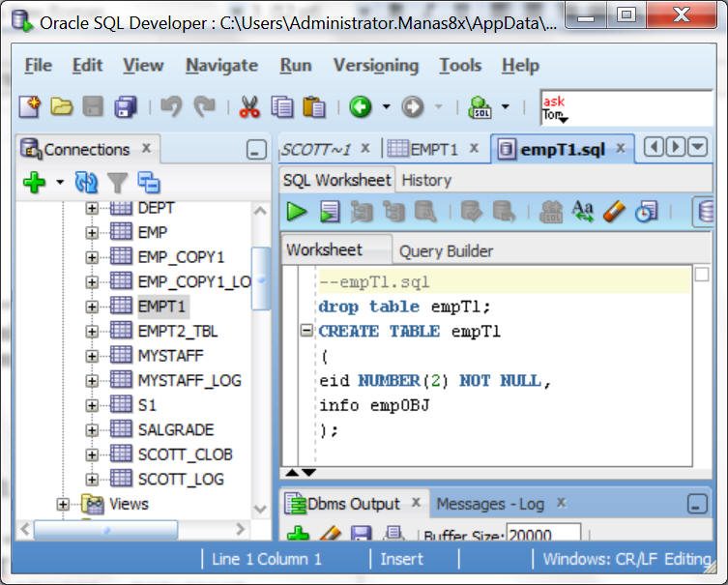Close the Connections panel tab
The height and width of the screenshot is (585, 728).
coord(146,148)
